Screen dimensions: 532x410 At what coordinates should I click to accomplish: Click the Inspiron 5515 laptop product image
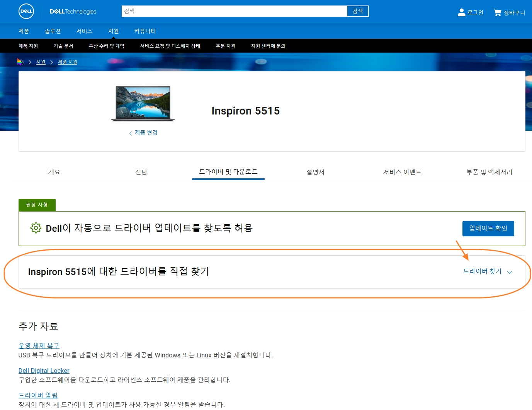click(x=143, y=104)
